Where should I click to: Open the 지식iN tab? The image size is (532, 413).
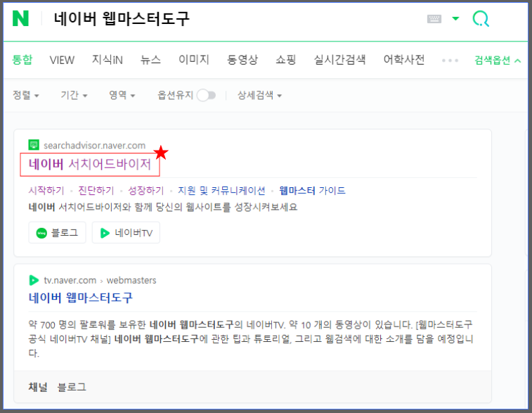(108, 60)
